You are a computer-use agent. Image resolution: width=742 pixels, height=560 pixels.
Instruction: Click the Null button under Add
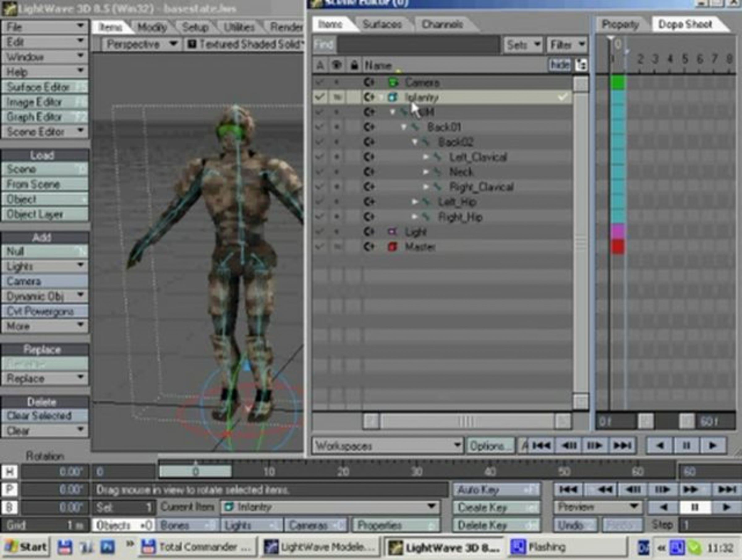tap(45, 251)
